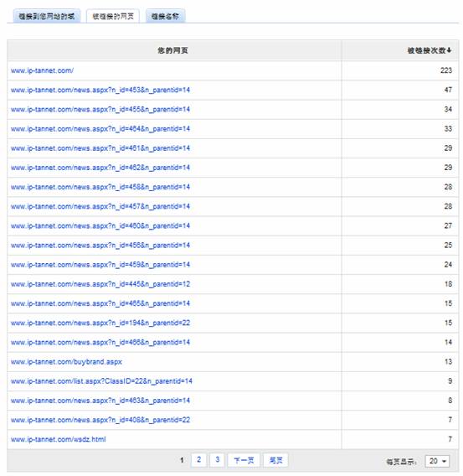
Task: Open news link with n_id=465
Action: pos(100,303)
